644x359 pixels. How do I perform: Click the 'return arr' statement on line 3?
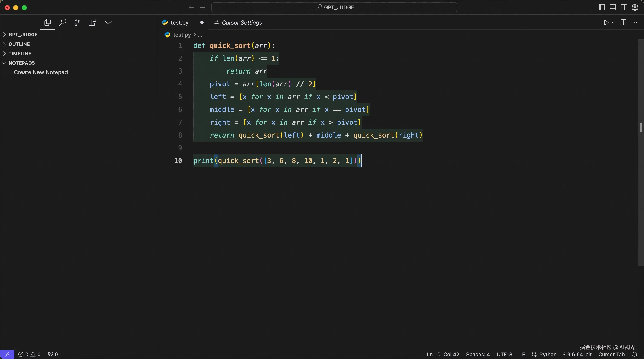(x=247, y=71)
